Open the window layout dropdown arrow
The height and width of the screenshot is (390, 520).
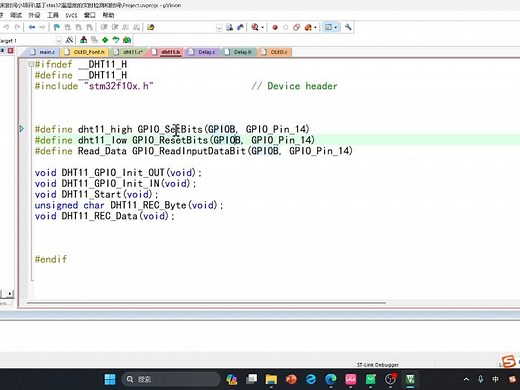(336, 27)
